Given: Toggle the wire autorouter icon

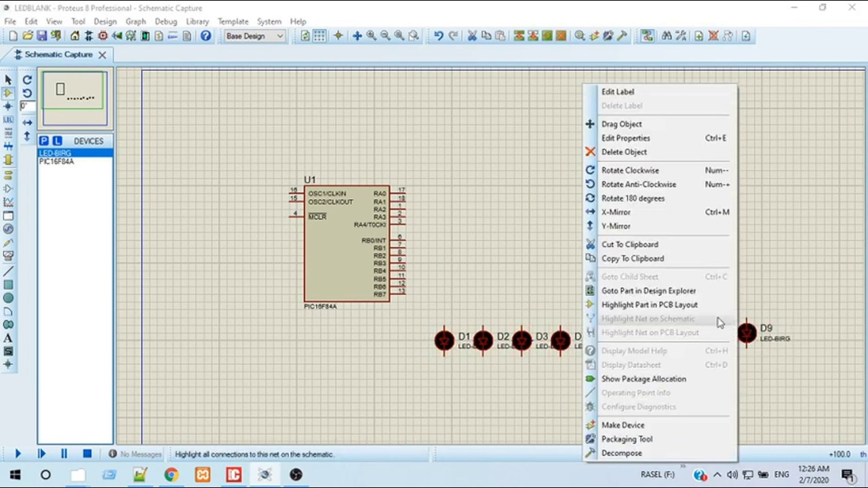Looking at the screenshot, I should click(x=647, y=36).
